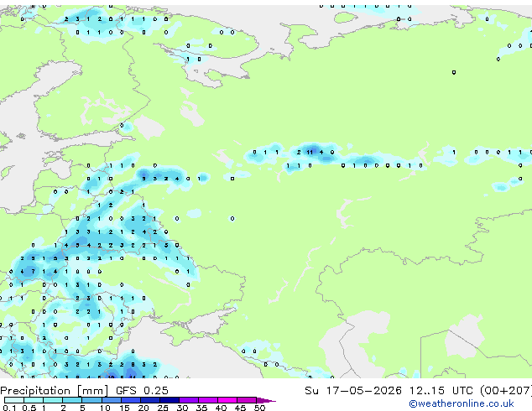Click the '(00+207)' forecast offset text

506,391
